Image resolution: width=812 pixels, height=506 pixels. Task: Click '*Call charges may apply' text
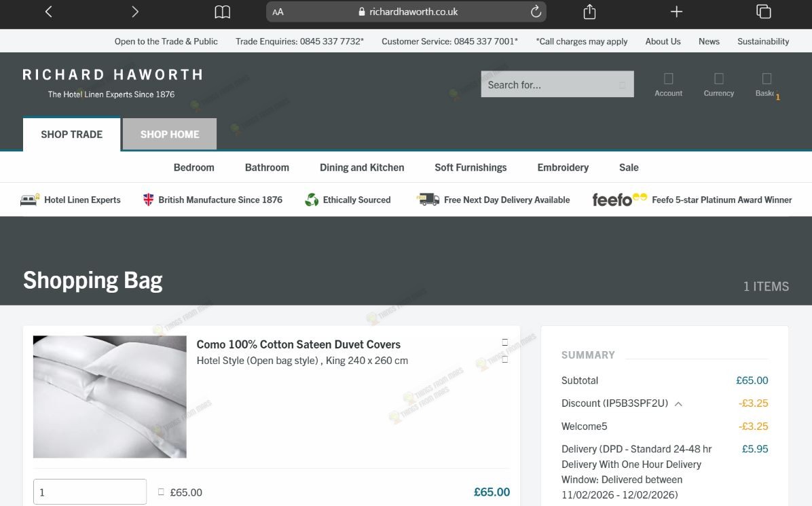582,41
